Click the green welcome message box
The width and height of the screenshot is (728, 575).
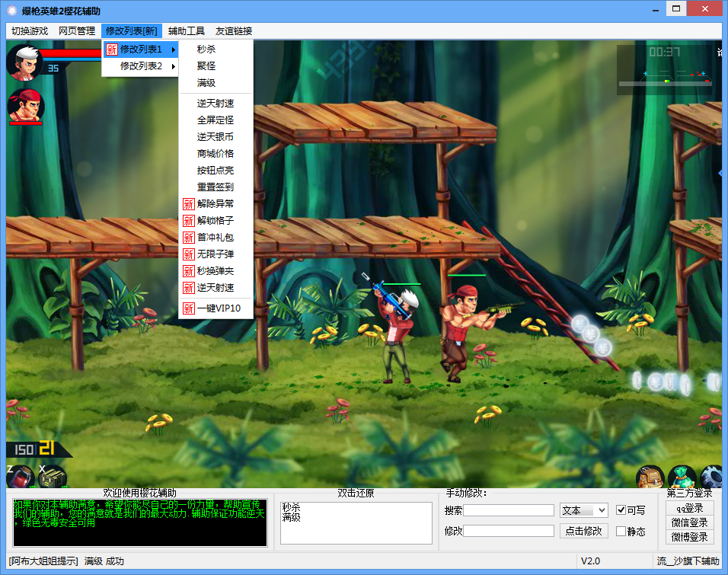tap(140, 522)
